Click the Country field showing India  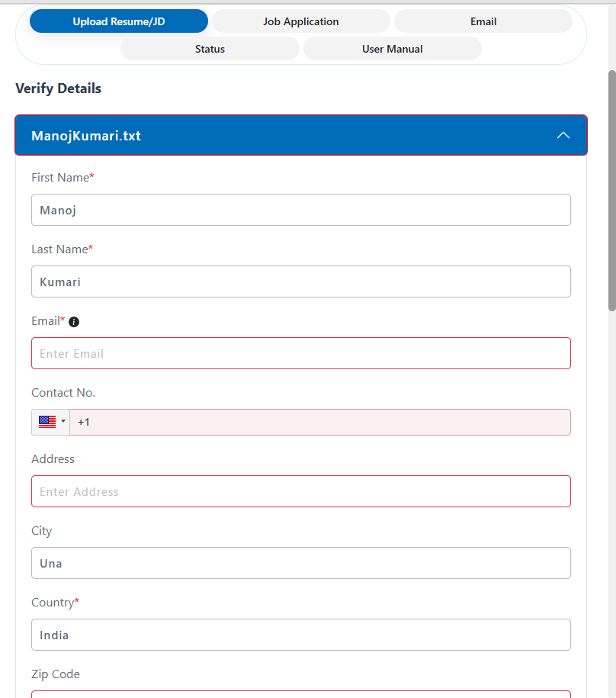coord(301,635)
